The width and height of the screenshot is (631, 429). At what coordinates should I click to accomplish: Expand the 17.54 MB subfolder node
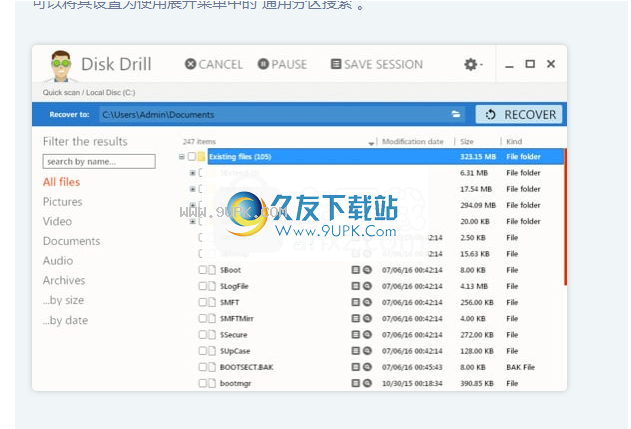[x=193, y=189]
